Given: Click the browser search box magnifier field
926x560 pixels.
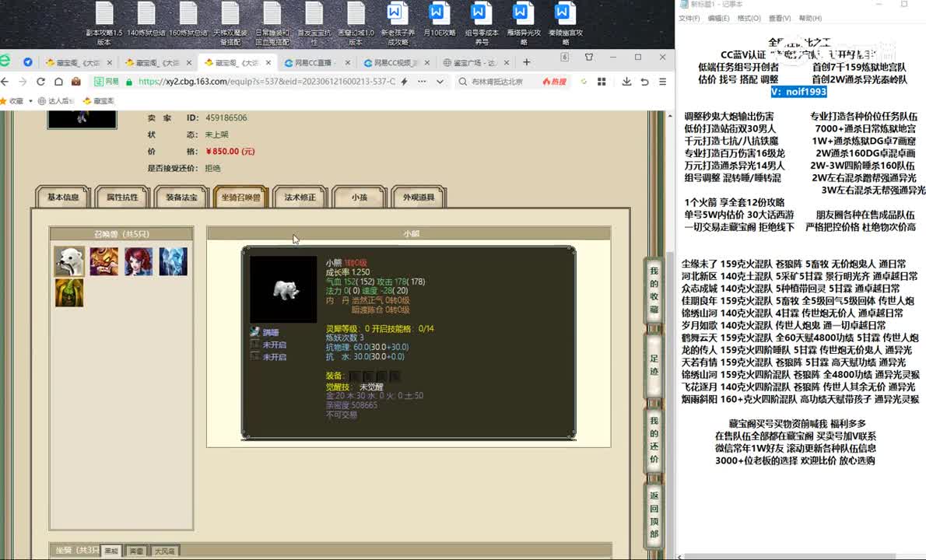Looking at the screenshot, I should (496, 82).
